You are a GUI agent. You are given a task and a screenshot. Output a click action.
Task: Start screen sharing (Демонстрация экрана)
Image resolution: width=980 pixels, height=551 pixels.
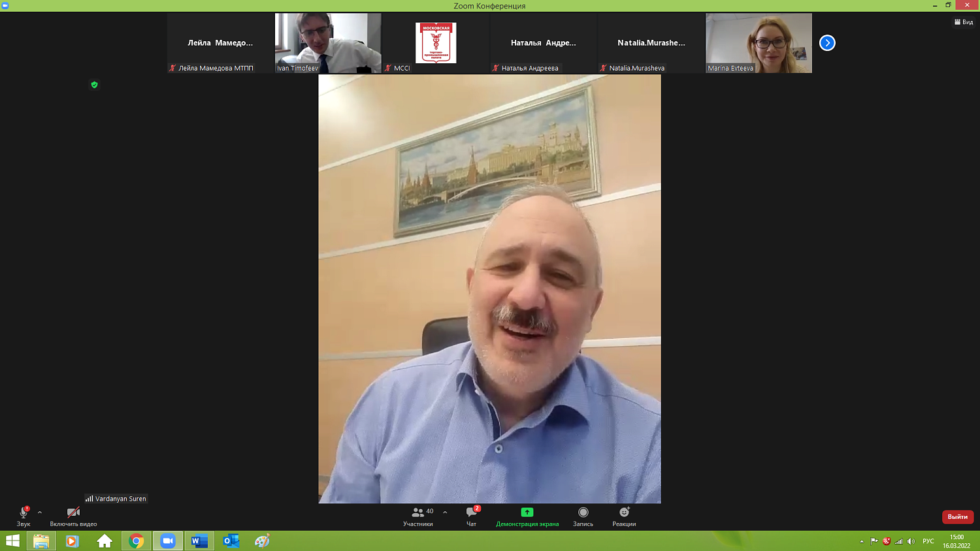(527, 516)
